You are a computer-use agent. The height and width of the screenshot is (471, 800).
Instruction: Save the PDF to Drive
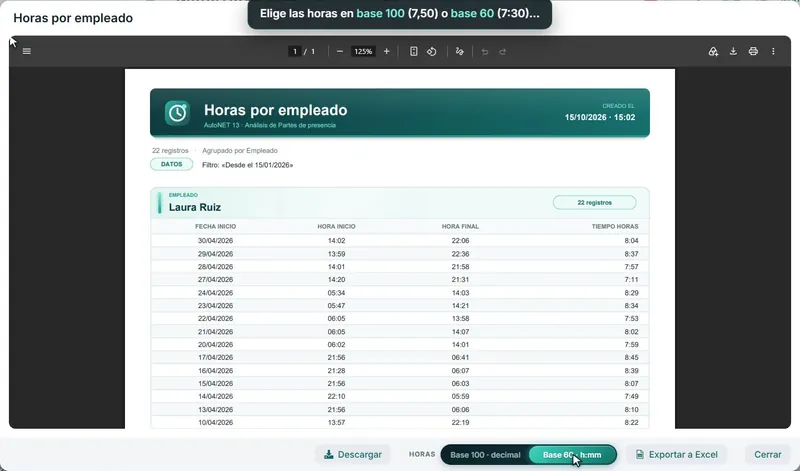click(713, 51)
